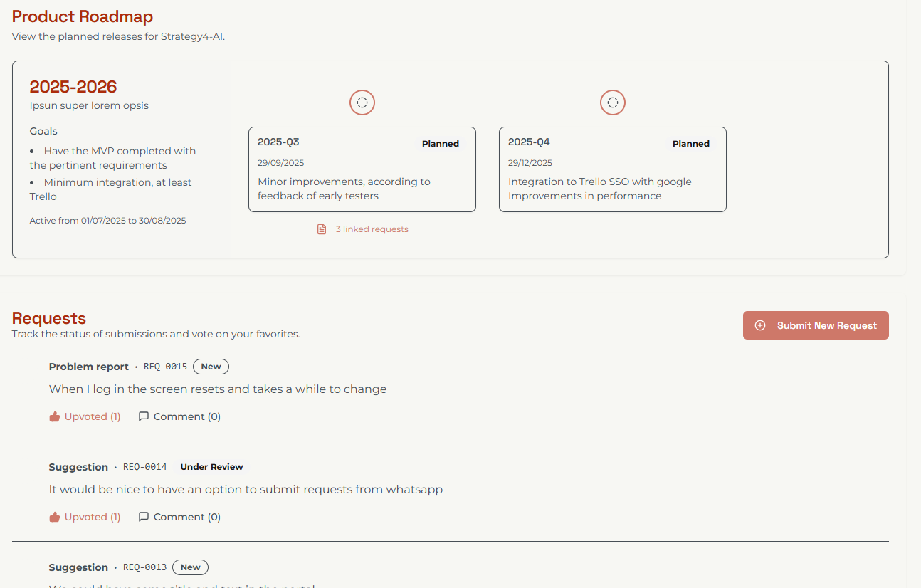The image size is (921, 588).
Task: Click the Planned badge on 2025-Q4
Action: [690, 144]
